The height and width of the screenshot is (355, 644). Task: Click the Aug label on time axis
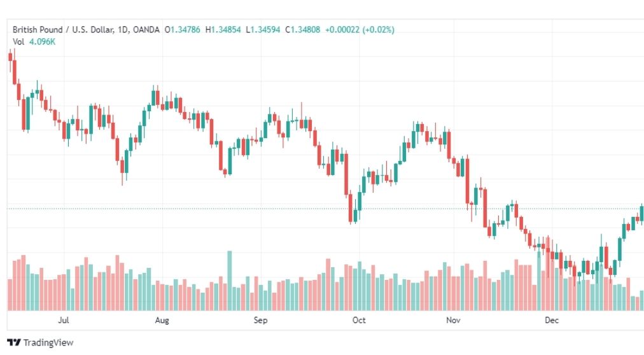[162, 320]
